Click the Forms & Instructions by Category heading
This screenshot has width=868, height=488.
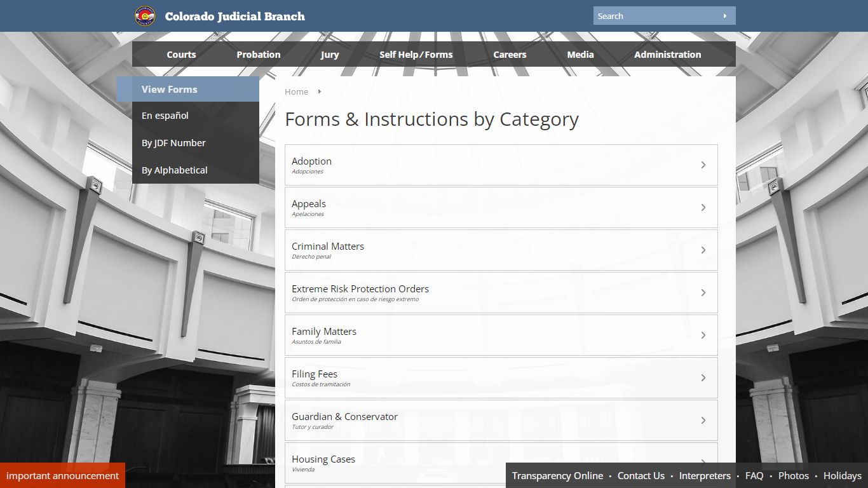432,119
